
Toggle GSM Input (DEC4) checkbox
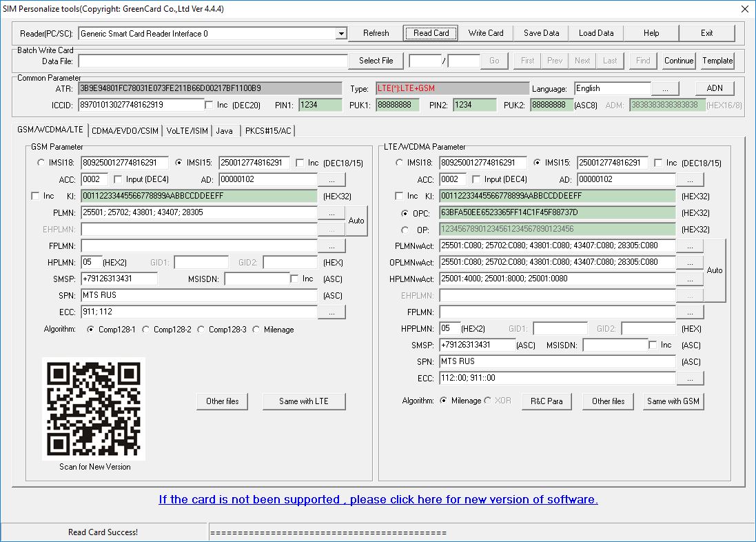(119, 180)
